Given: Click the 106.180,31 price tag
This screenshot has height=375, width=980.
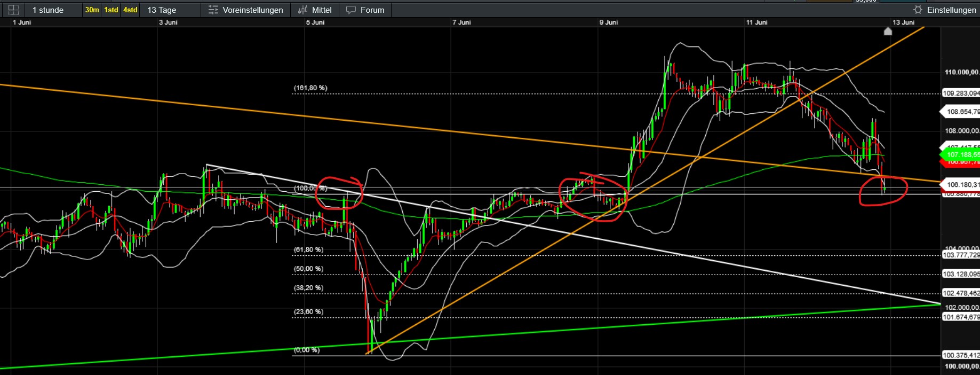Looking at the screenshot, I should point(960,185).
